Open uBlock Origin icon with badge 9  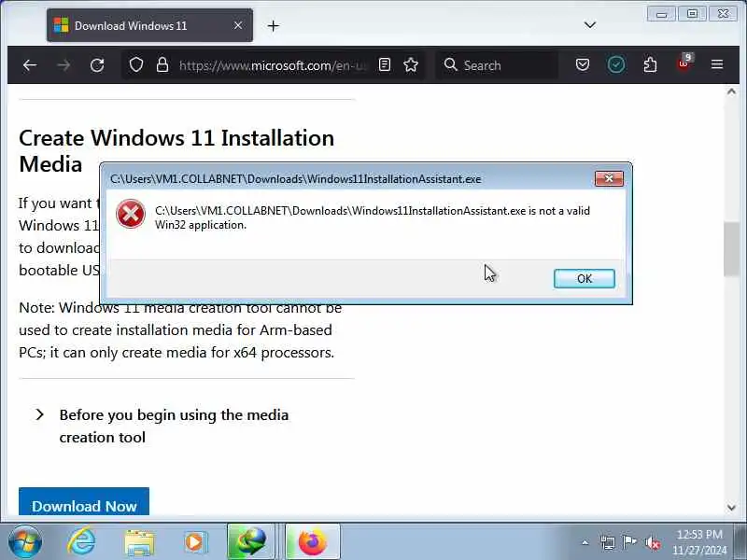pyautogui.click(x=684, y=63)
